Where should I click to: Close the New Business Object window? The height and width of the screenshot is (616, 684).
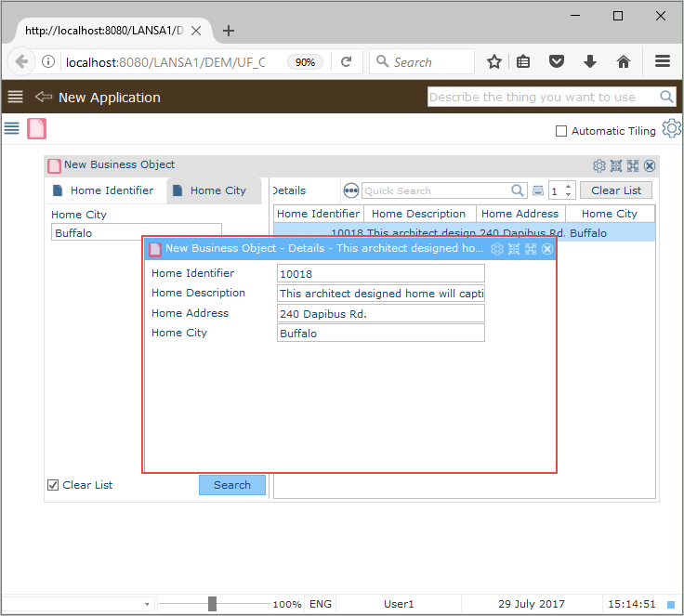(x=650, y=165)
